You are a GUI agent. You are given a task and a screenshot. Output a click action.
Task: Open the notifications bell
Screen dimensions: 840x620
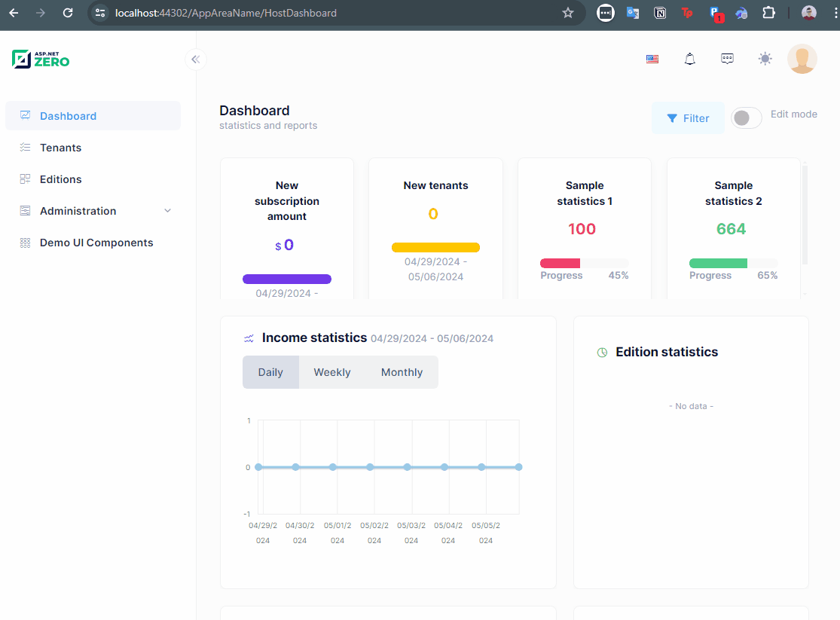(690, 59)
